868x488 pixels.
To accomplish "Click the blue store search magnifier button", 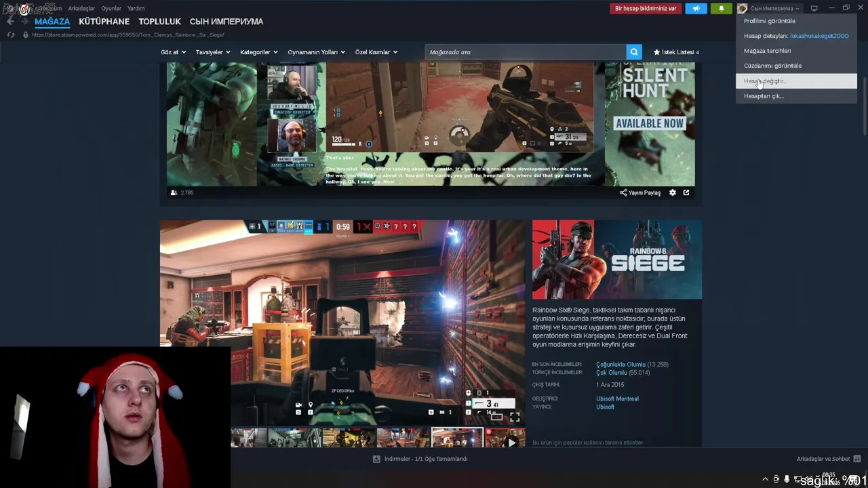I will pyautogui.click(x=633, y=52).
